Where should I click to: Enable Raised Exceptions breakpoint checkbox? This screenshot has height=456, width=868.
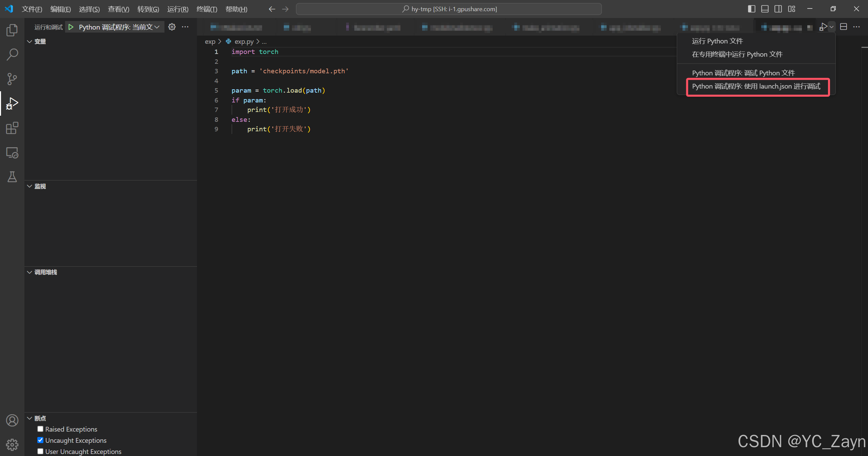click(x=40, y=429)
